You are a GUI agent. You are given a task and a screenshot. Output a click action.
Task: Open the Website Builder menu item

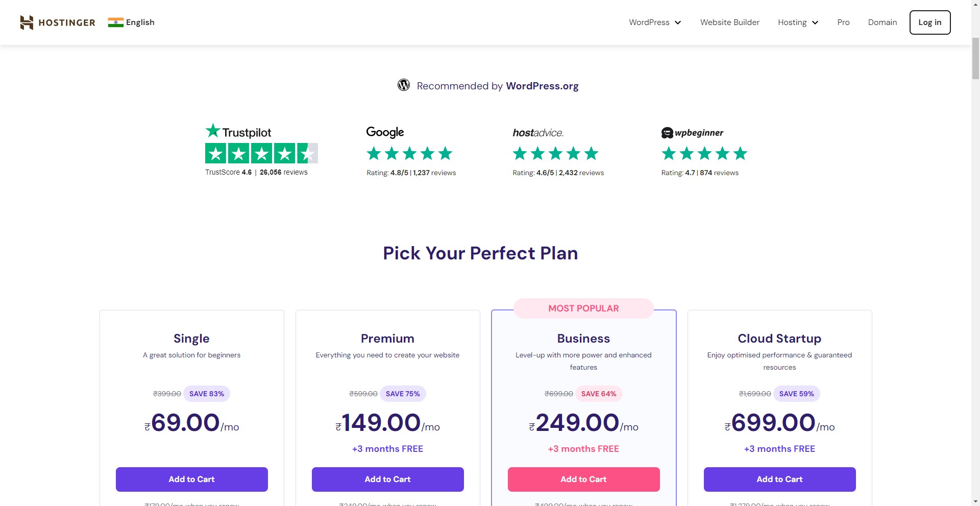pyautogui.click(x=729, y=22)
